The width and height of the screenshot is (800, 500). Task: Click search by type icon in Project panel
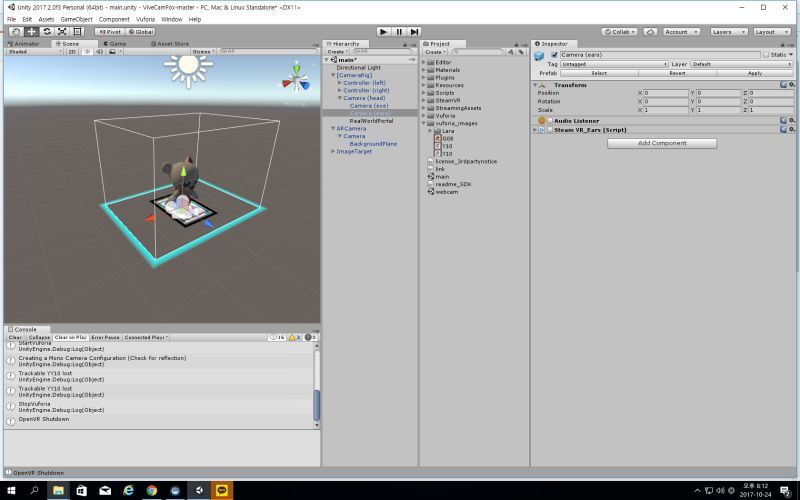coord(511,52)
